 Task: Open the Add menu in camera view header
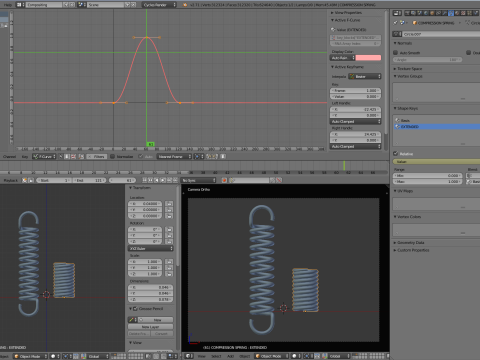(x=230, y=356)
